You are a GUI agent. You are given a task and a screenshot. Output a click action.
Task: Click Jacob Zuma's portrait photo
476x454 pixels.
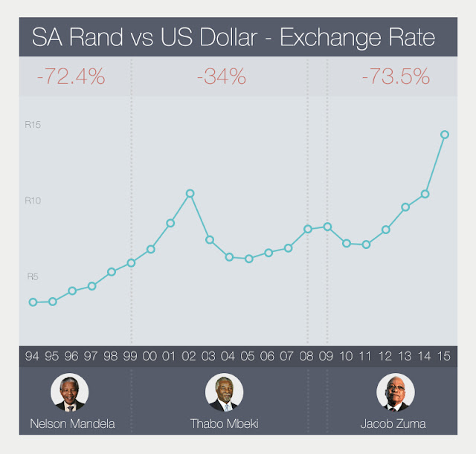[395, 392]
